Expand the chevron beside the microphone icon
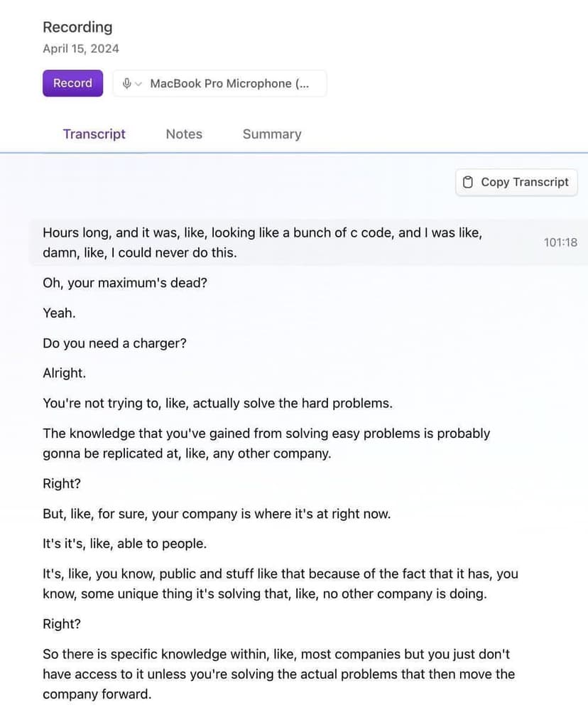The height and width of the screenshot is (715, 588). [138, 84]
